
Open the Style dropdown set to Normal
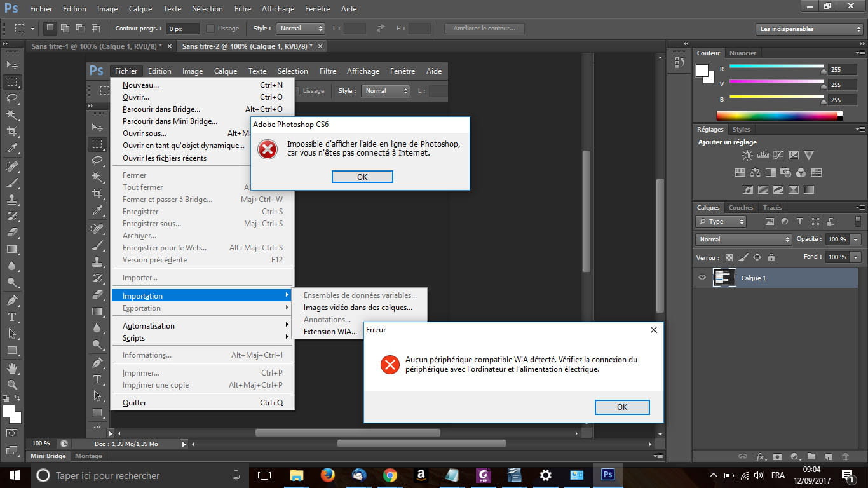301,29
